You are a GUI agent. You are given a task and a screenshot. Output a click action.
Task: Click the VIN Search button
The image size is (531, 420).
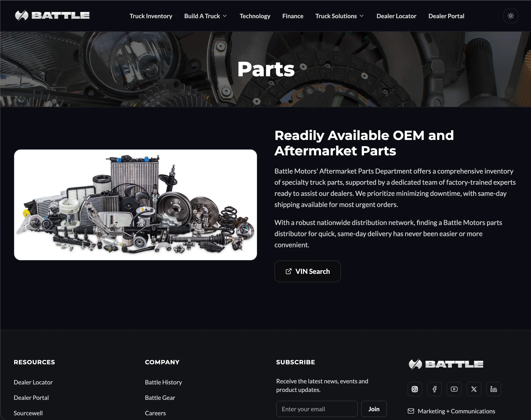coord(307,271)
